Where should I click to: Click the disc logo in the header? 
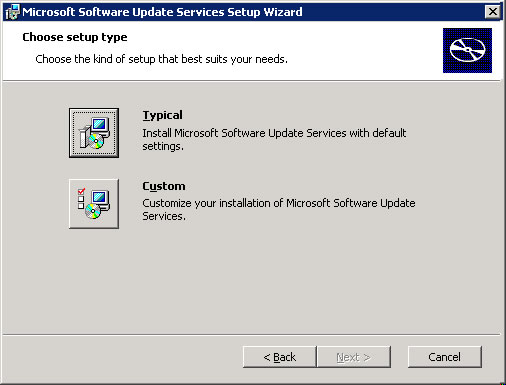pos(467,50)
